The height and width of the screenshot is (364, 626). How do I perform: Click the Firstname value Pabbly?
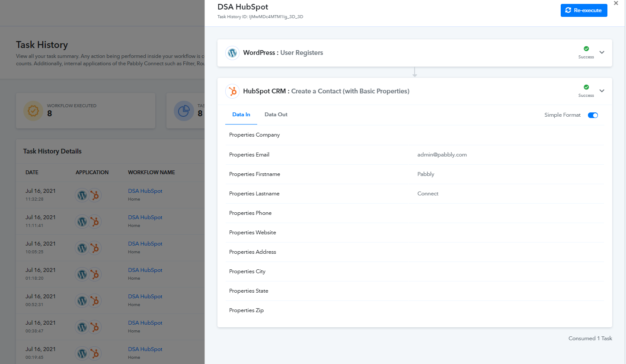[x=426, y=174]
